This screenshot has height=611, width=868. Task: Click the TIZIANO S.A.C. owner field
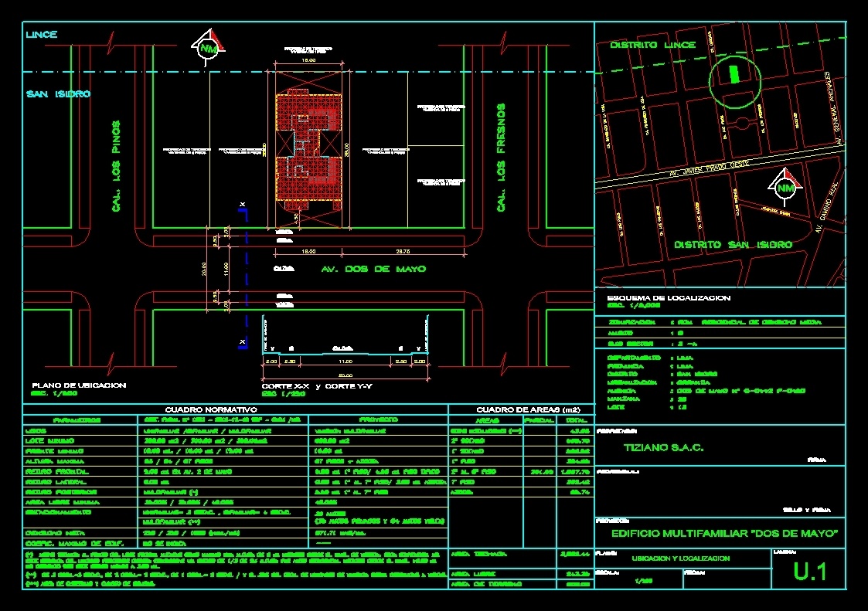663,447
